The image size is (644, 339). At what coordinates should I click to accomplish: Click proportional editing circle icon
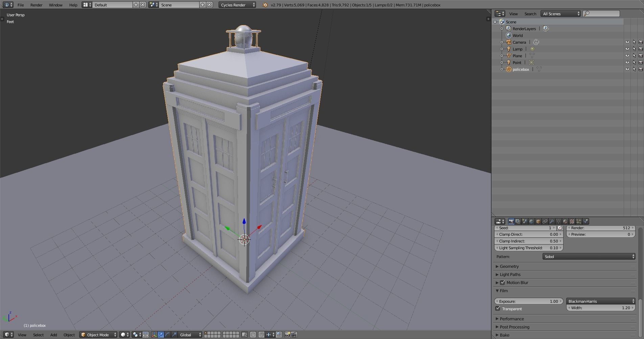click(253, 335)
